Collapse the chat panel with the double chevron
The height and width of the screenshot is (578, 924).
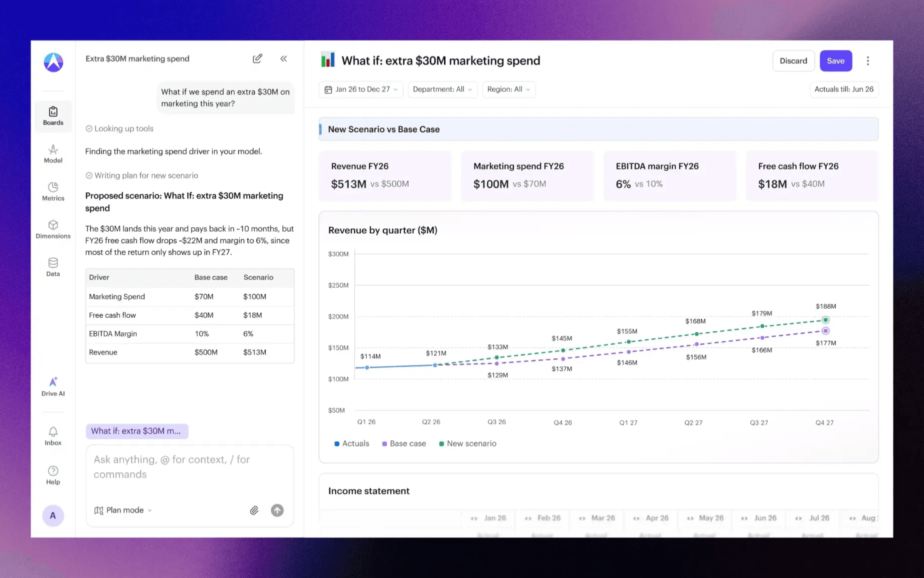283,59
